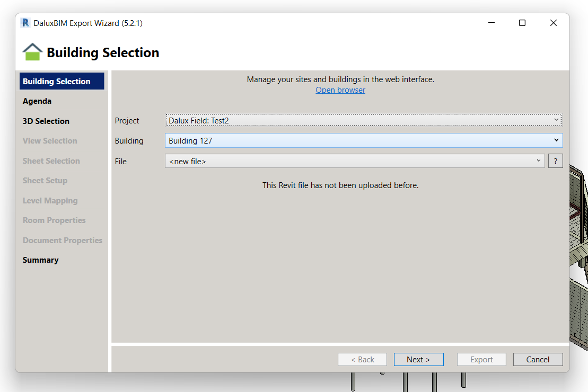Screen dimensions: 588x392
Task: Click the 'File' field label
Action: tap(121, 162)
